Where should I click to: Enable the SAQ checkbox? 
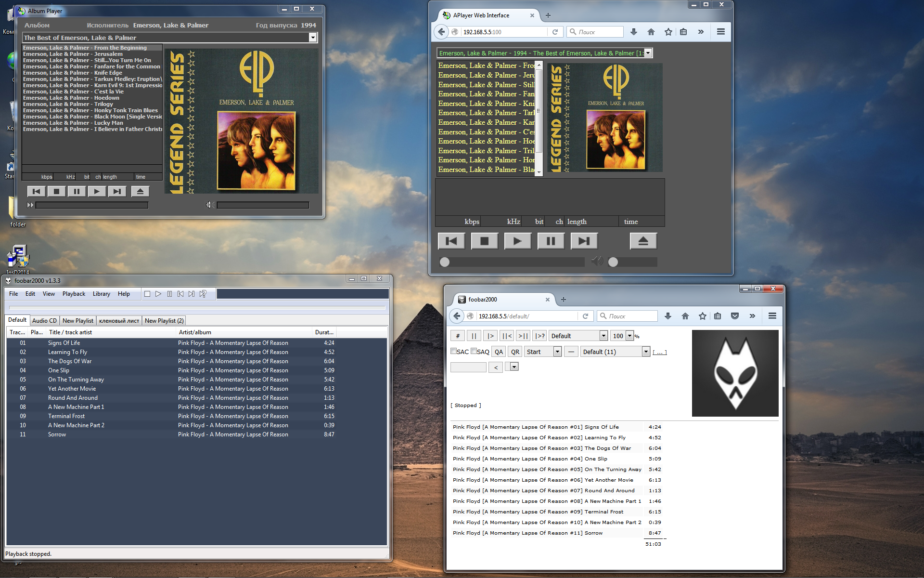(x=474, y=351)
